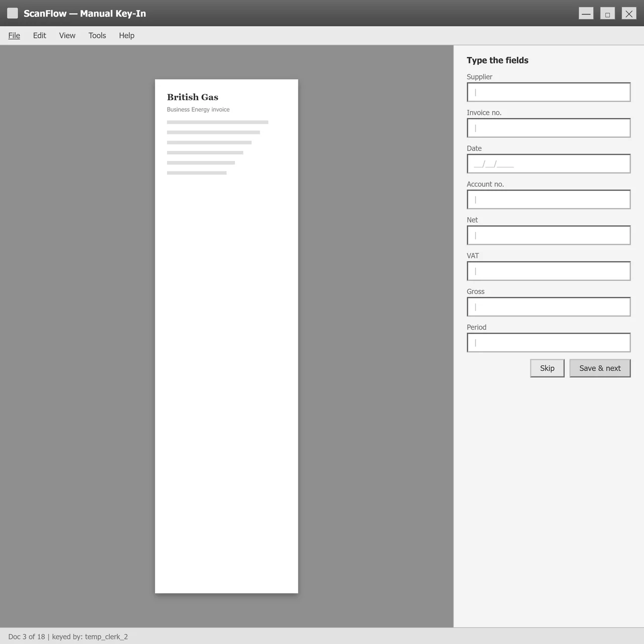Viewport: 644px width, 644px height.
Task: Select the Gross amount field
Action: coord(548,306)
